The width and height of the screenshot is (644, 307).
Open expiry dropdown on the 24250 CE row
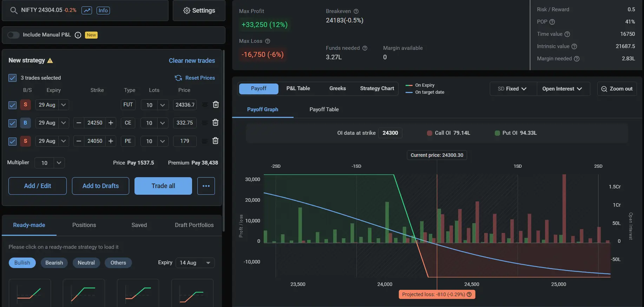[63, 123]
